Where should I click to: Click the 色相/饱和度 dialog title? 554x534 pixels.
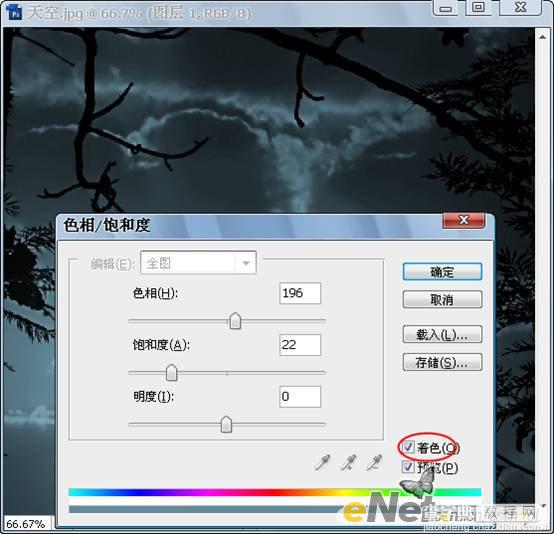[107, 225]
